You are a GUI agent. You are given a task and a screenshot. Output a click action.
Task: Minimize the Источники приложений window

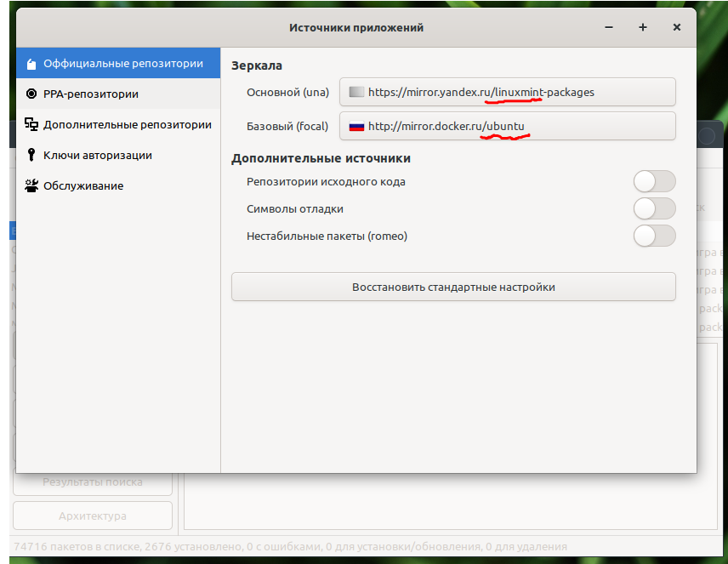point(609,27)
